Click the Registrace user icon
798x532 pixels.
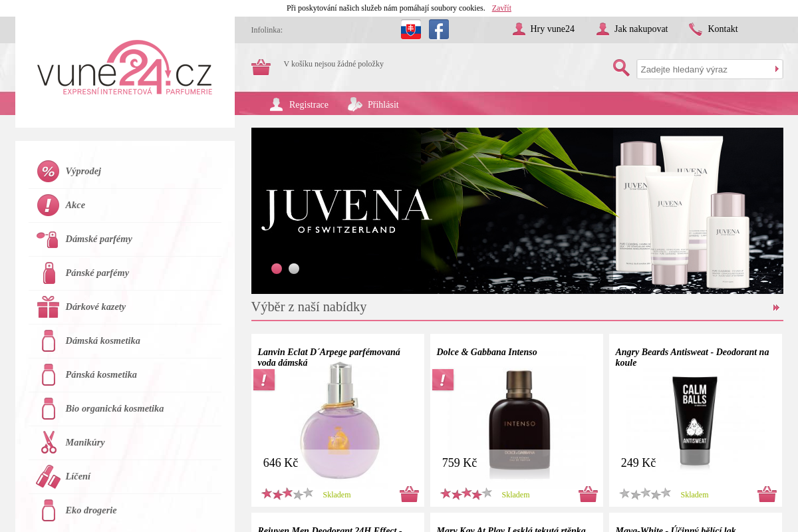(276, 104)
